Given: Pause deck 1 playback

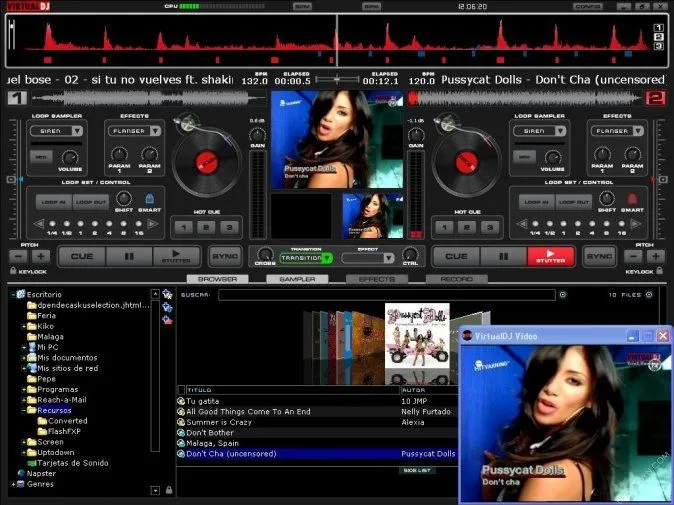Looking at the screenshot, I should 129,257.
